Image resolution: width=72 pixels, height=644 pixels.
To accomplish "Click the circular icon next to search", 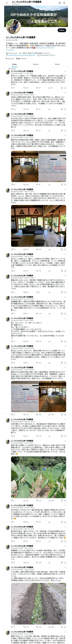I will (x=60, y=3).
